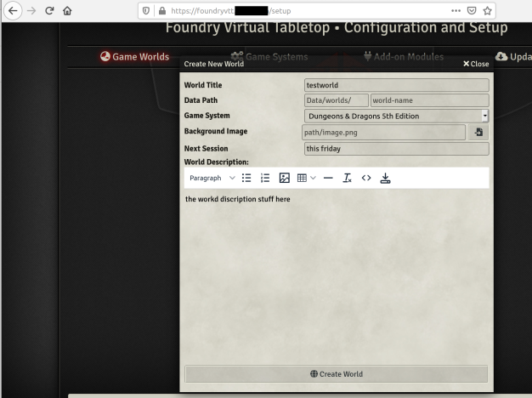Click the Background Image label

coord(216,132)
